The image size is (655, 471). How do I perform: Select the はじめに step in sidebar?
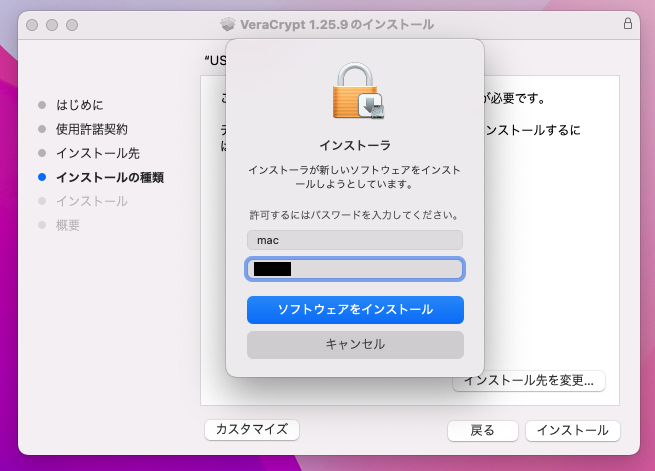tap(93, 105)
